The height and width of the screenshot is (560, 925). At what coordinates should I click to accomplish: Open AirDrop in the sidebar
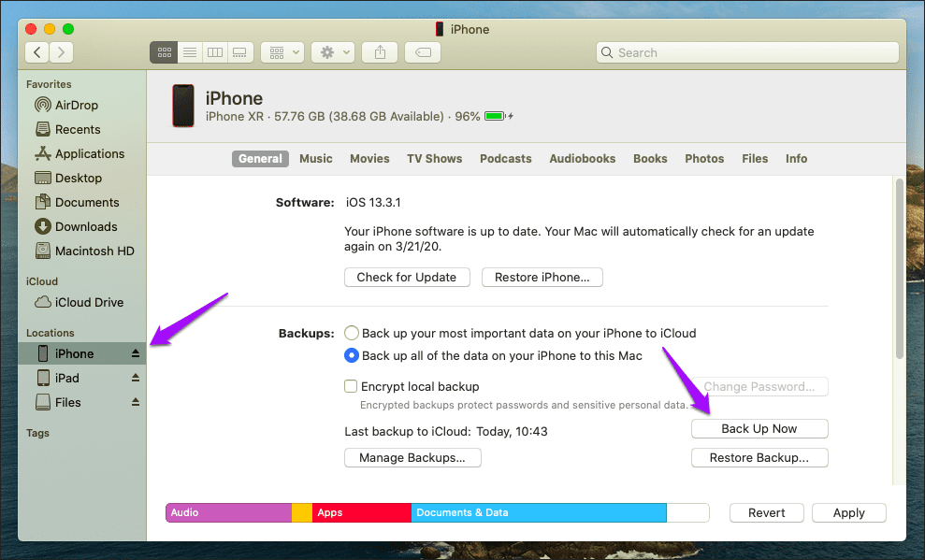(x=82, y=105)
